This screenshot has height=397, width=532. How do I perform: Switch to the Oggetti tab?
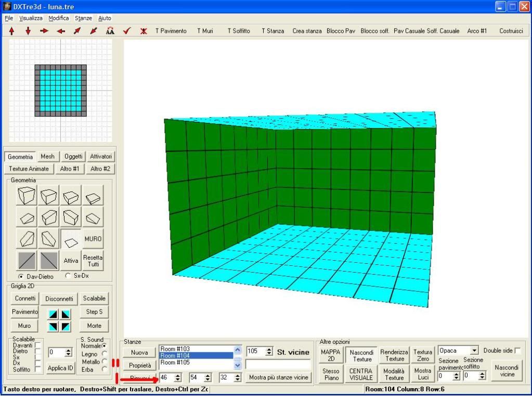tap(73, 157)
